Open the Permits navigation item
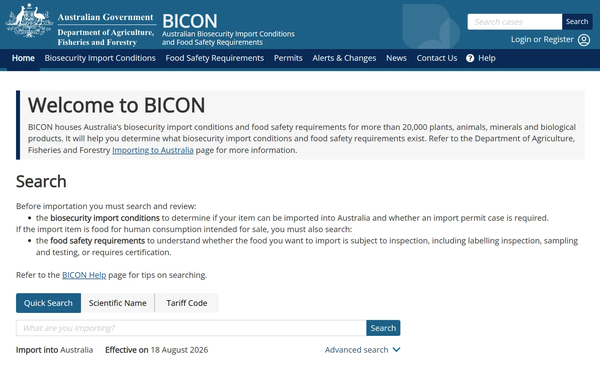600x367 pixels. pyautogui.click(x=288, y=58)
